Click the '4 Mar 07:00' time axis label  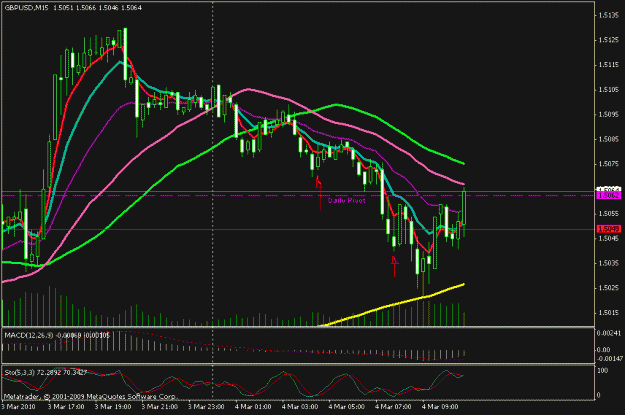[x=393, y=407]
